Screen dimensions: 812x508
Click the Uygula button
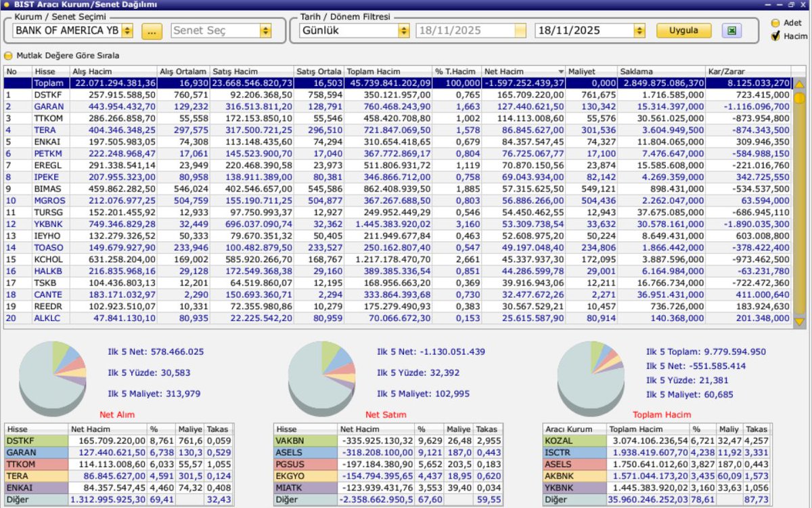point(684,30)
